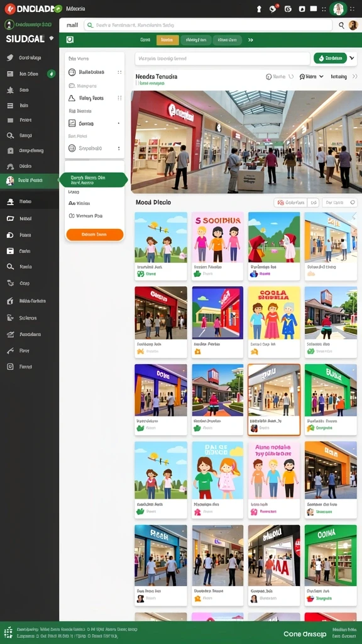The width and height of the screenshot is (362, 644).
Task: Expand the chevron beside the green filter button
Action: [352, 58]
